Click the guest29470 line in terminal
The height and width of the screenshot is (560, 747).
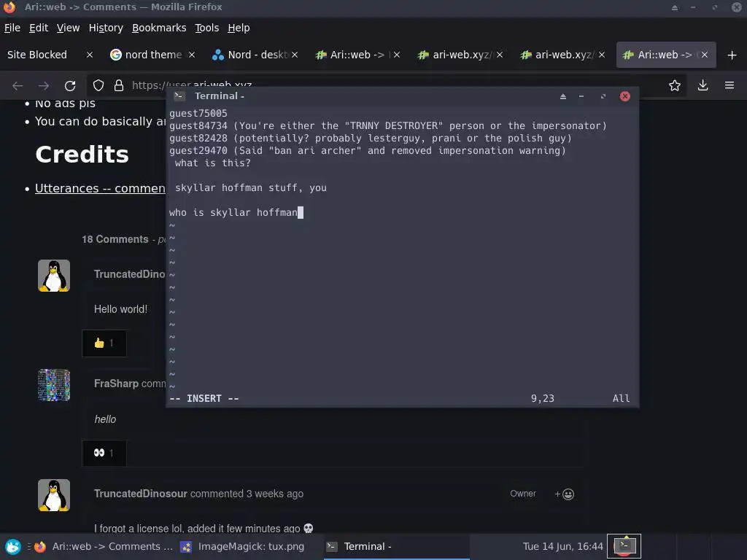(368, 150)
